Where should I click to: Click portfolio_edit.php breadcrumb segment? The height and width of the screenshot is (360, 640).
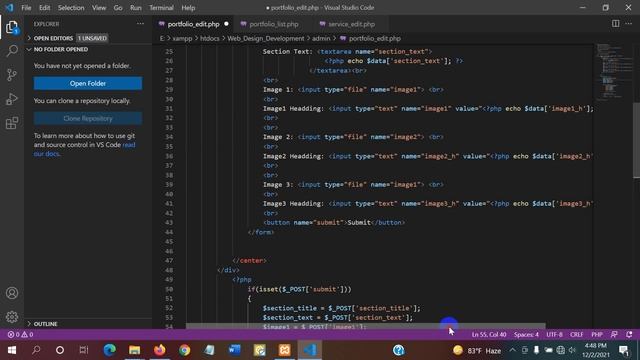click(374, 38)
